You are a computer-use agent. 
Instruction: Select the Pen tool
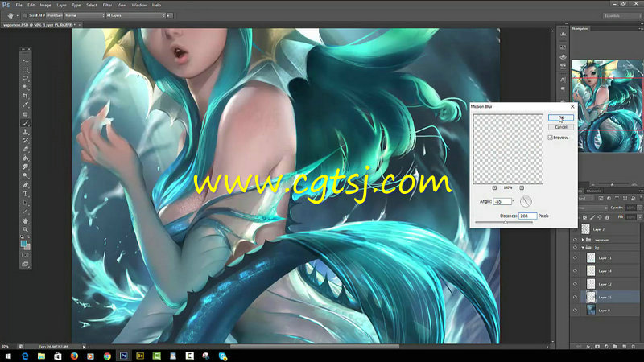click(x=25, y=185)
